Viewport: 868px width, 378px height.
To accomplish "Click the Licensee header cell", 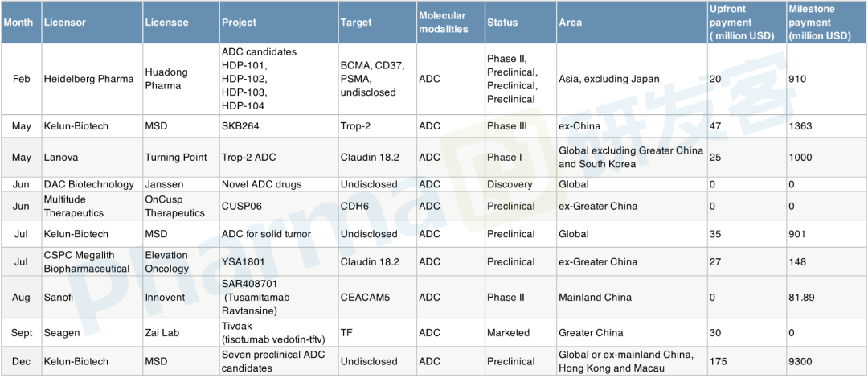I will 166,23.
